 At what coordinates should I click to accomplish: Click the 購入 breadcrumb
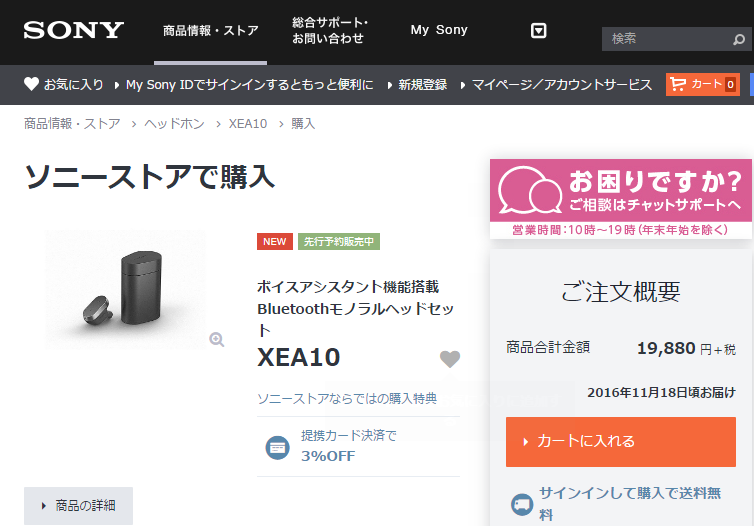[303, 124]
